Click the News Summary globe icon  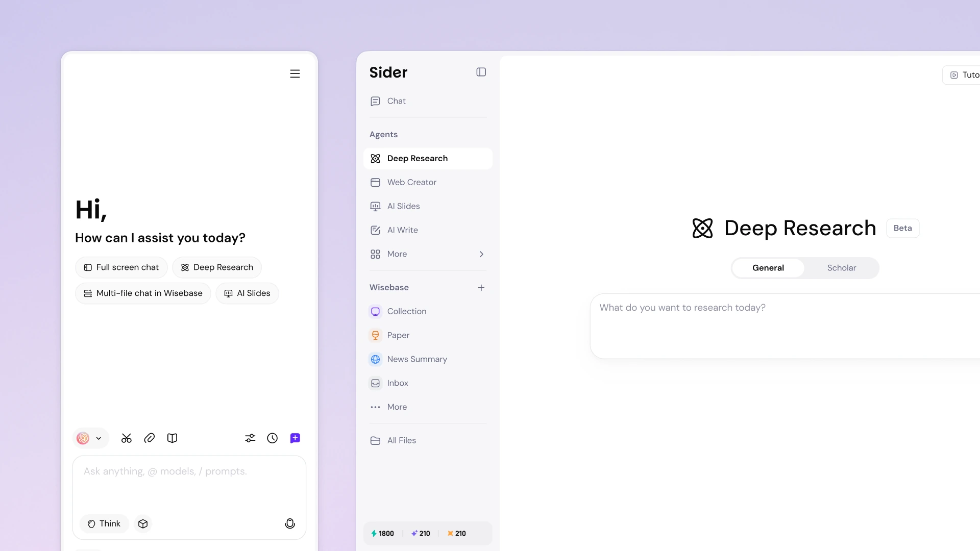tap(376, 359)
